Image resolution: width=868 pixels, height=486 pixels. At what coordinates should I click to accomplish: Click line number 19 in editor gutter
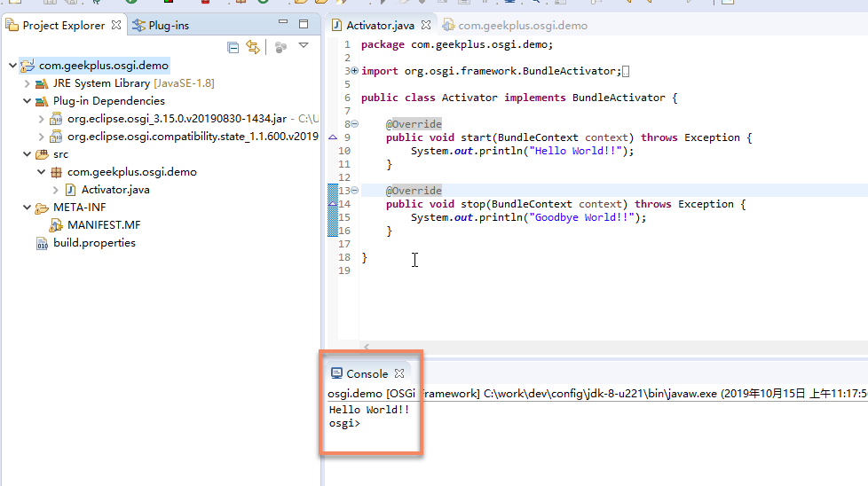tap(344, 270)
